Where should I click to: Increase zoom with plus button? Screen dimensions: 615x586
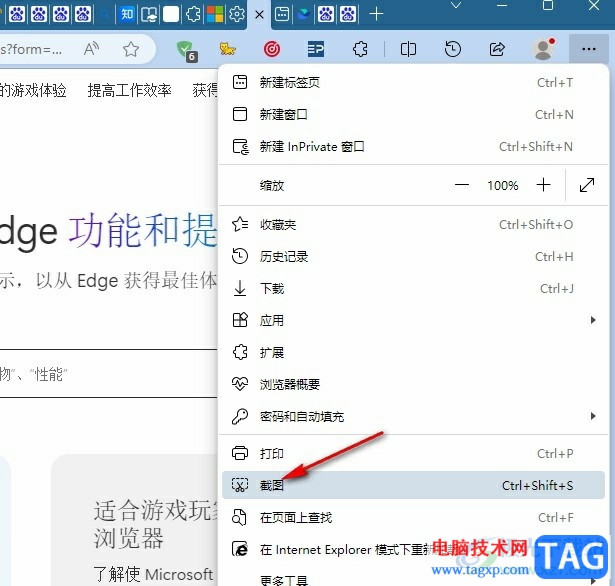(543, 185)
